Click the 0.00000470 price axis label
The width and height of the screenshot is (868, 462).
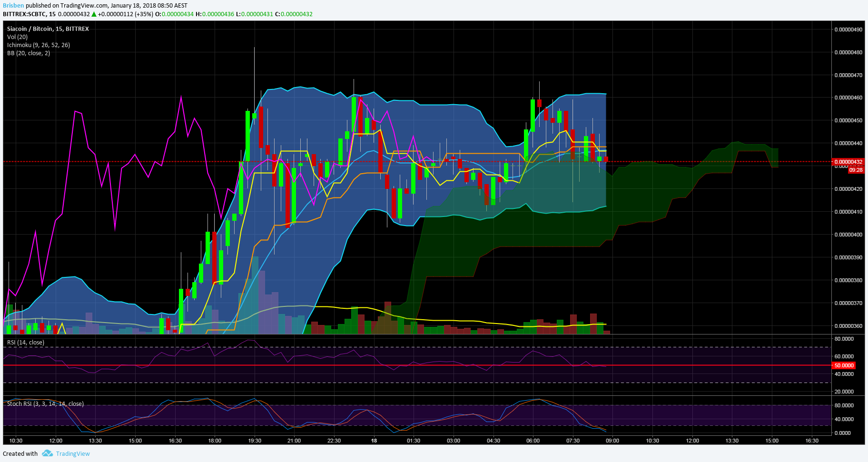click(x=848, y=75)
